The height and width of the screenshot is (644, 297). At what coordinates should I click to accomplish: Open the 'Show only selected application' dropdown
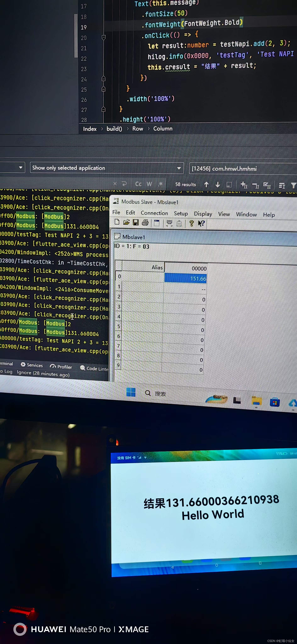click(107, 168)
